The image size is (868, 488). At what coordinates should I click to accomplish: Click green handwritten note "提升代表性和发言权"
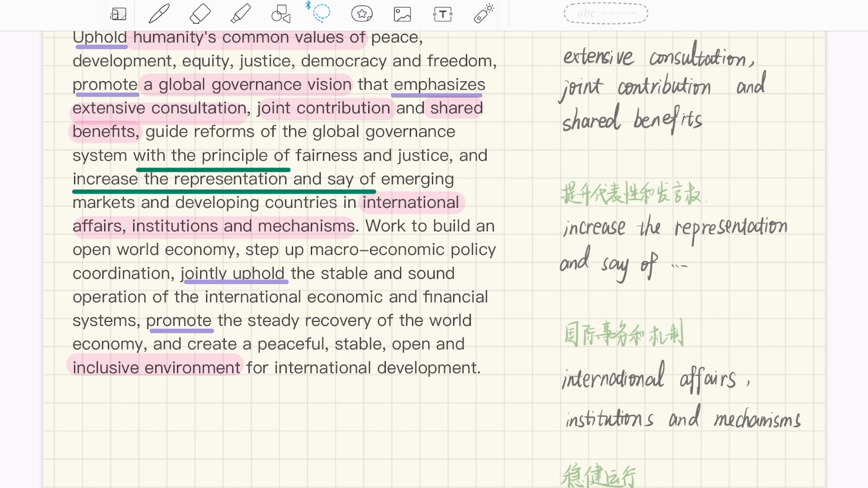point(633,194)
